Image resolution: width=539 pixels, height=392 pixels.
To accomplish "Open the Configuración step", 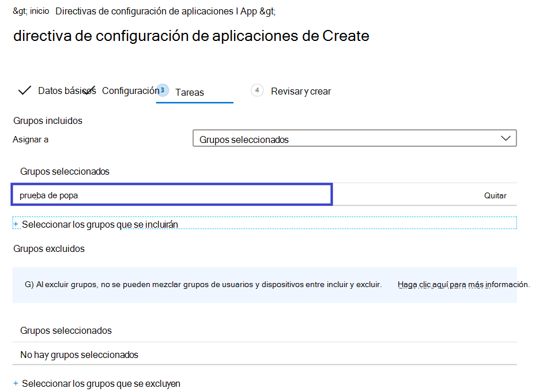I will click(131, 91).
